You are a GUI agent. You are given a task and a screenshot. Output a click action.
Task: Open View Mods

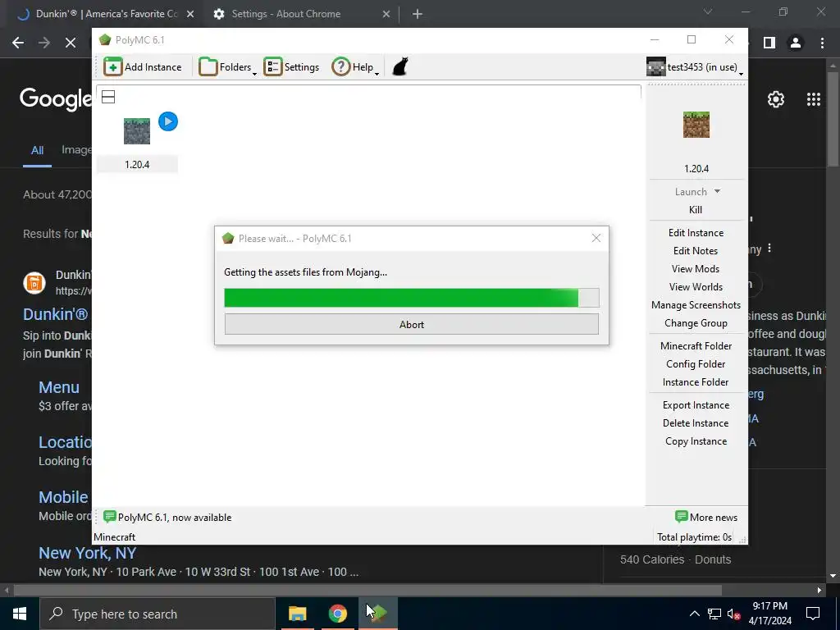pyautogui.click(x=696, y=269)
